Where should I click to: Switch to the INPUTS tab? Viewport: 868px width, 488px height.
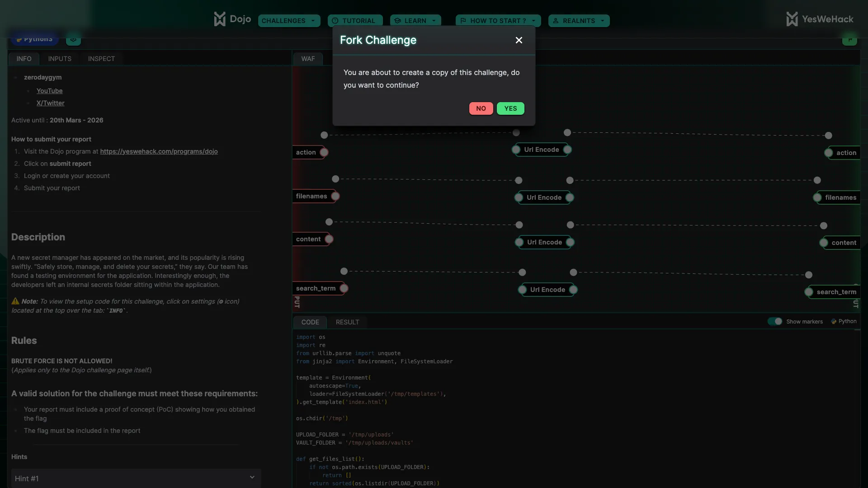coord(60,59)
